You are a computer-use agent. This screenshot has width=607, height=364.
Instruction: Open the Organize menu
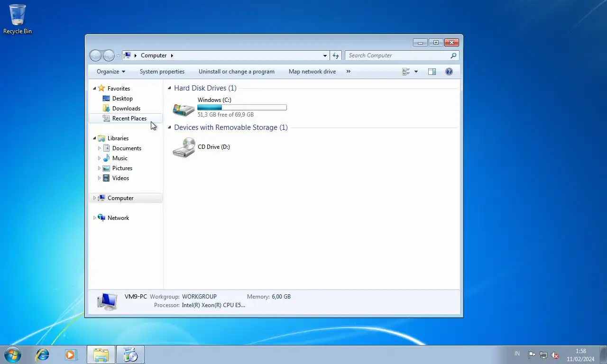point(111,72)
